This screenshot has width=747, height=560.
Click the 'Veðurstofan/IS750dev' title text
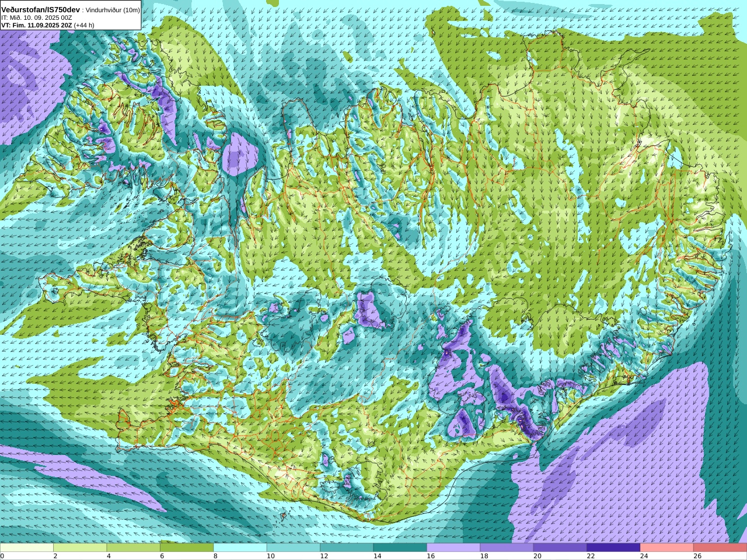[x=41, y=10]
